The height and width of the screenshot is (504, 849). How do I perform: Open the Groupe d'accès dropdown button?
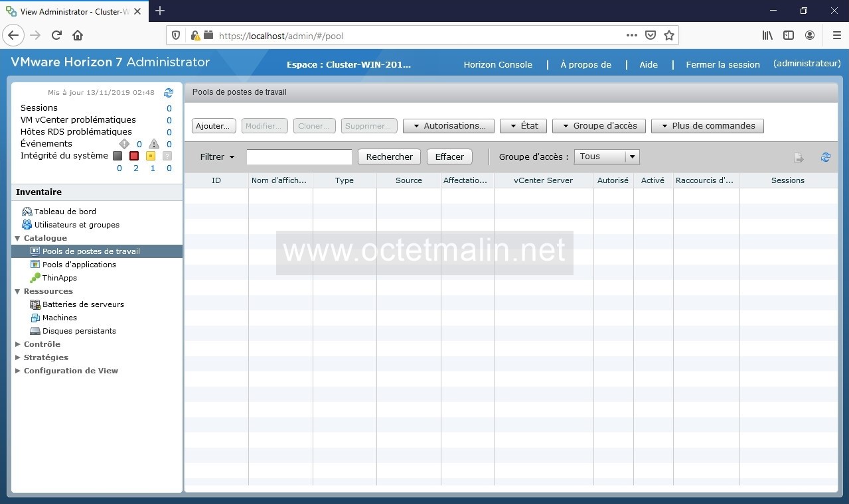coord(599,126)
